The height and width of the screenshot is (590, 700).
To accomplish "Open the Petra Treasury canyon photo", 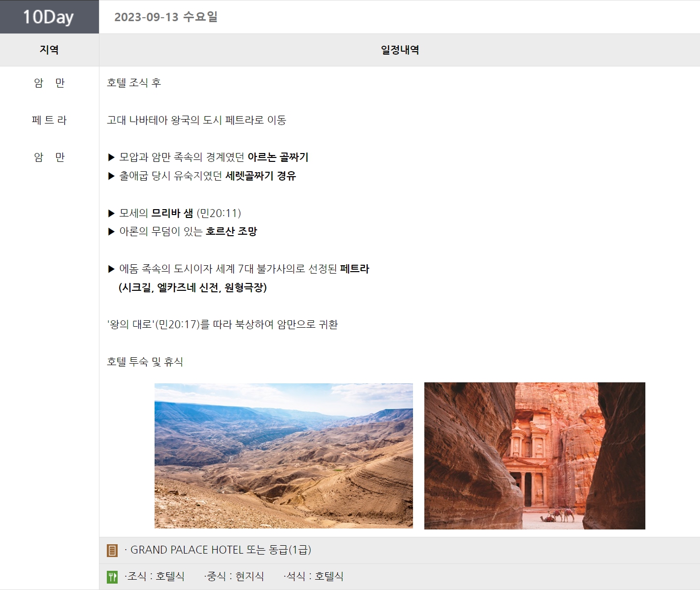I will point(535,456).
